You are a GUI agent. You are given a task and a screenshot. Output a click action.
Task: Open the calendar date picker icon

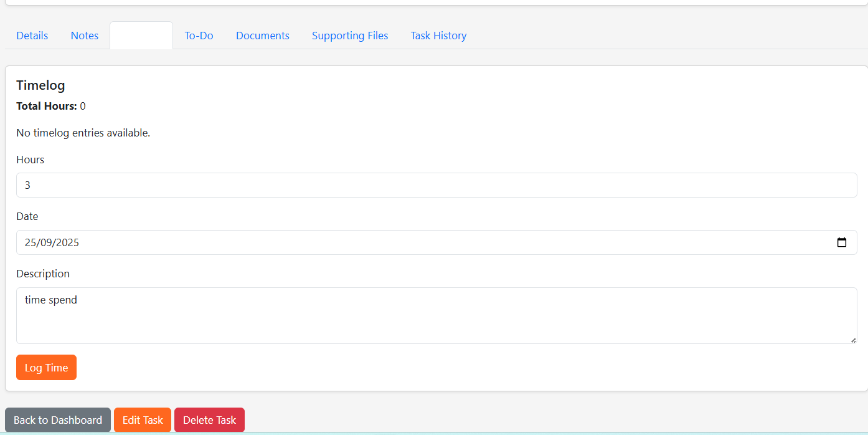842,242
